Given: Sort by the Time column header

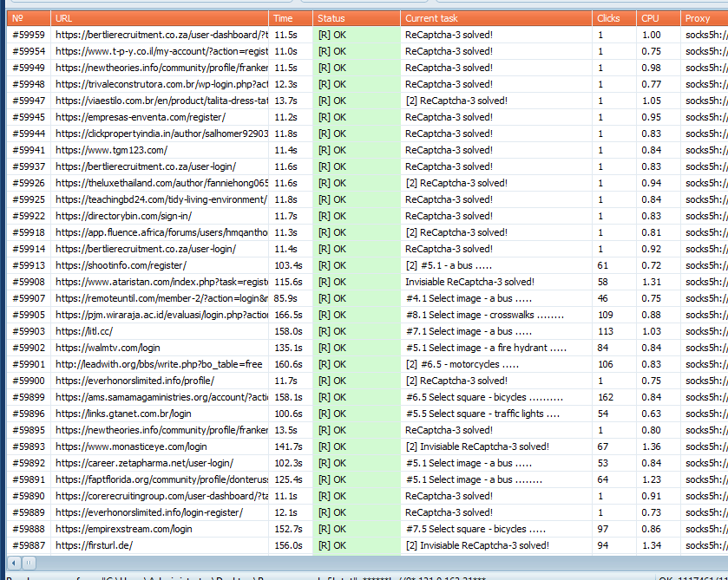Looking at the screenshot, I should tap(291, 18).
